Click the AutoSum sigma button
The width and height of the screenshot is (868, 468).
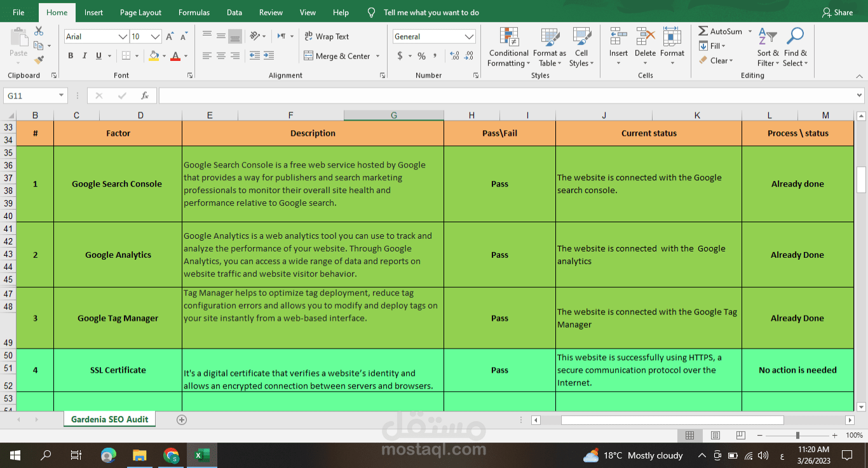(720, 31)
